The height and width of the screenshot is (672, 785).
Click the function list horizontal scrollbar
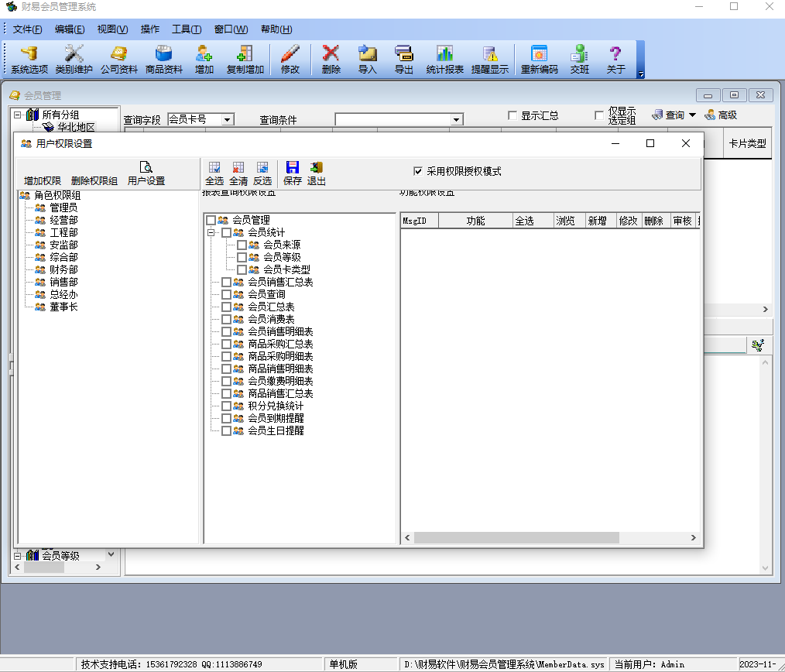[x=550, y=538]
